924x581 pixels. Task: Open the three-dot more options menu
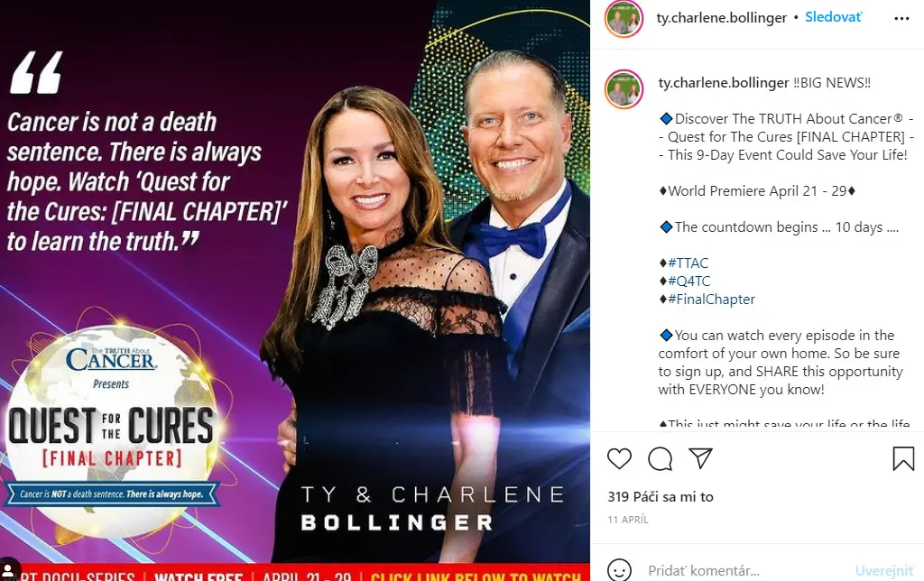901,19
